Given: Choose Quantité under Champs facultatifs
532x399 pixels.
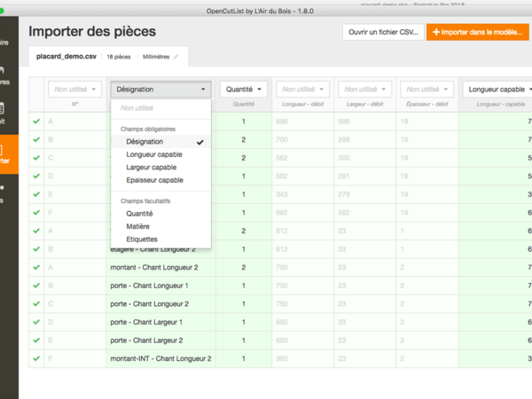Looking at the screenshot, I should (x=160, y=214).
